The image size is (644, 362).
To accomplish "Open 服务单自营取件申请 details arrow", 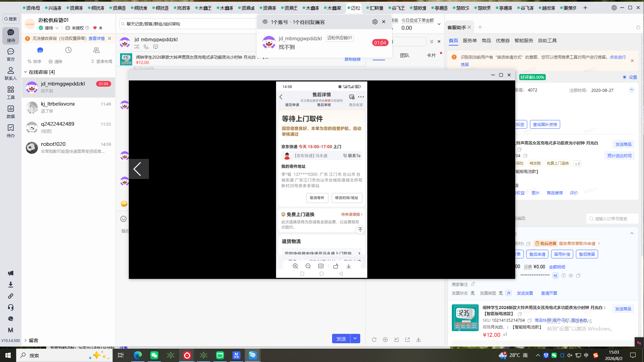I will [x=599, y=244].
